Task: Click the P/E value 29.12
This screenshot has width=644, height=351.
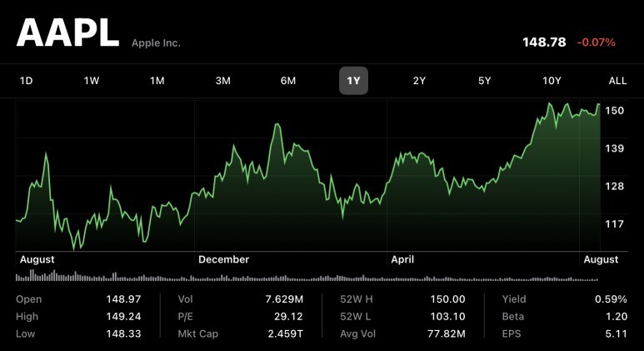Action: coord(288,316)
